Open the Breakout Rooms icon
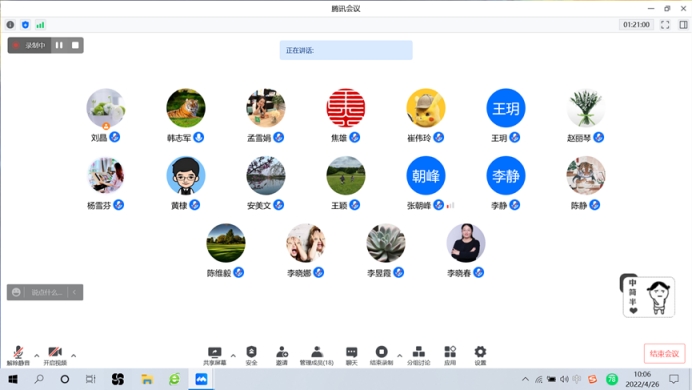 (x=418, y=356)
